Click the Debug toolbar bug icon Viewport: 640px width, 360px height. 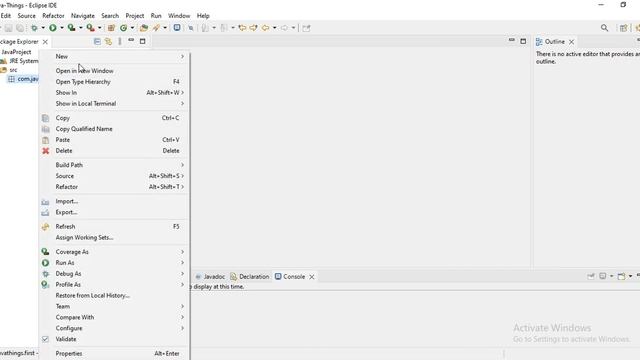pos(34,28)
